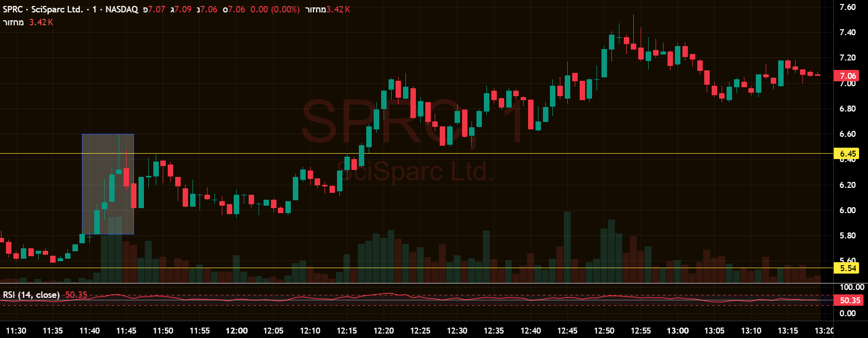Click the 13:10 time axis label
The image size is (868, 338).
[x=751, y=331]
